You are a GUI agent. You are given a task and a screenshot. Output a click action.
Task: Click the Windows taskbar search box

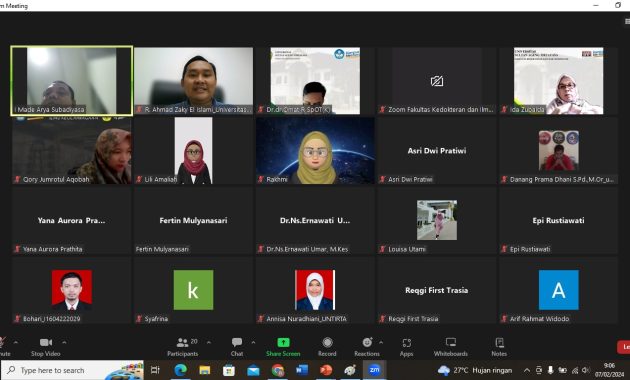click(x=72, y=370)
